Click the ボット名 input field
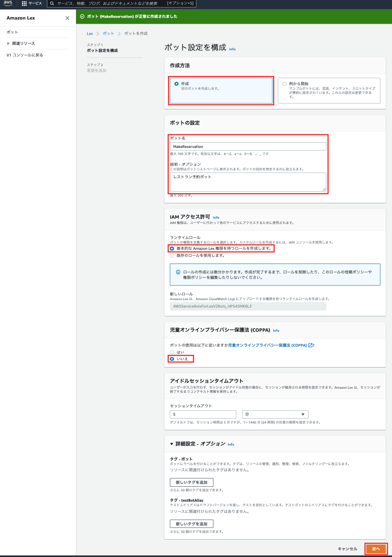The image size is (392, 557). pyautogui.click(x=248, y=146)
